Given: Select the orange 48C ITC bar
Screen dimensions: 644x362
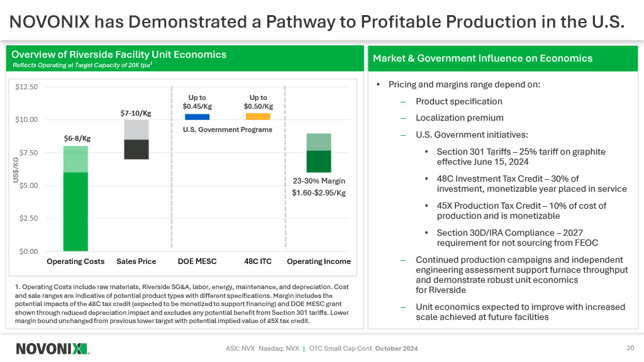Looking at the screenshot, I should click(x=258, y=116).
